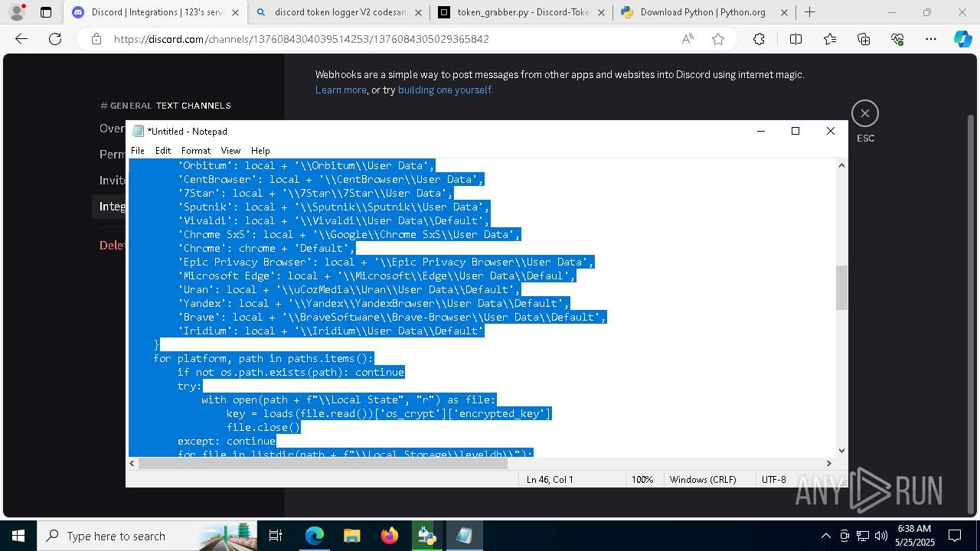Open Notepad Help menu
Image resolution: width=980 pixels, height=551 pixels.
tap(260, 151)
